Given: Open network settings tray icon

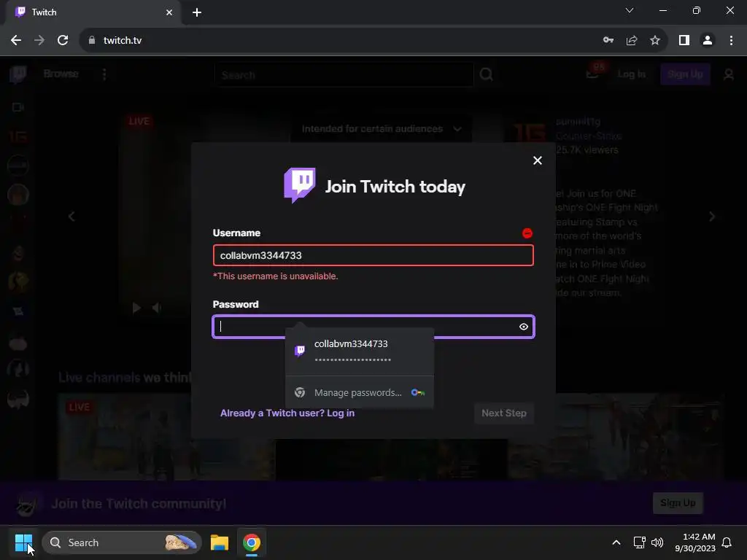Looking at the screenshot, I should point(639,542).
